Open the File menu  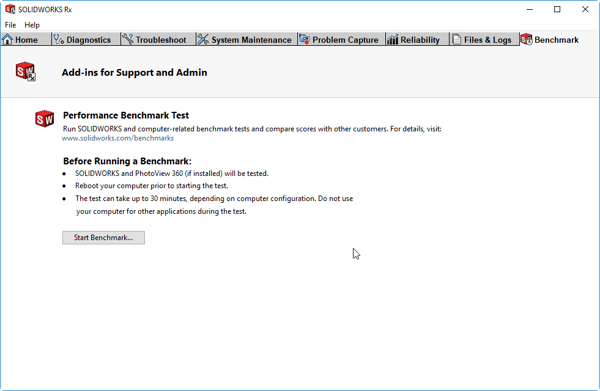click(x=10, y=25)
